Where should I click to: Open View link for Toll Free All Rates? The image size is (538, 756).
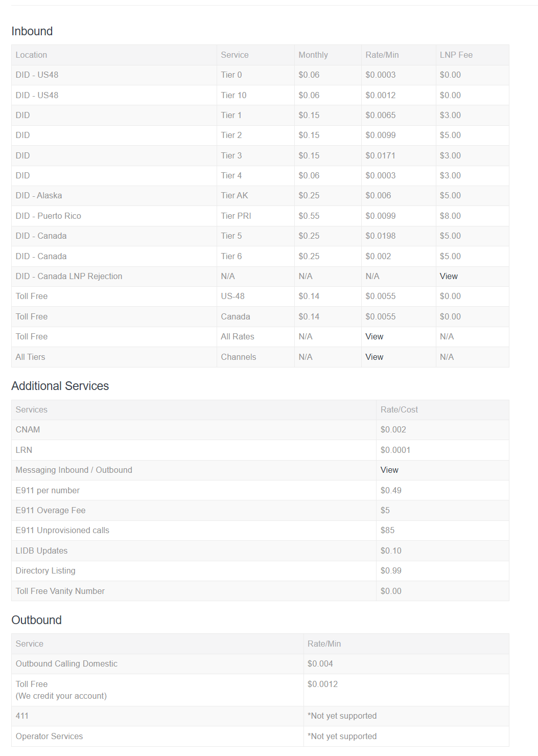(374, 336)
